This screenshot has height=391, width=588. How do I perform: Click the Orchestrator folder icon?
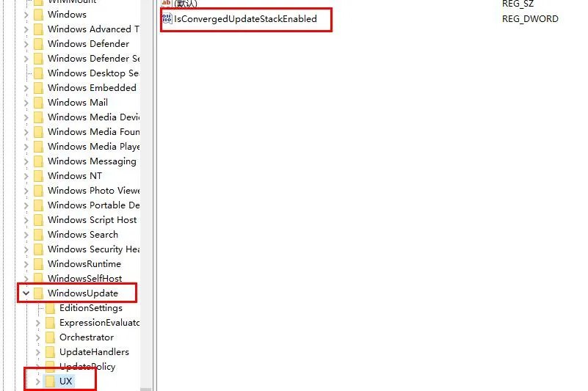tap(50, 337)
